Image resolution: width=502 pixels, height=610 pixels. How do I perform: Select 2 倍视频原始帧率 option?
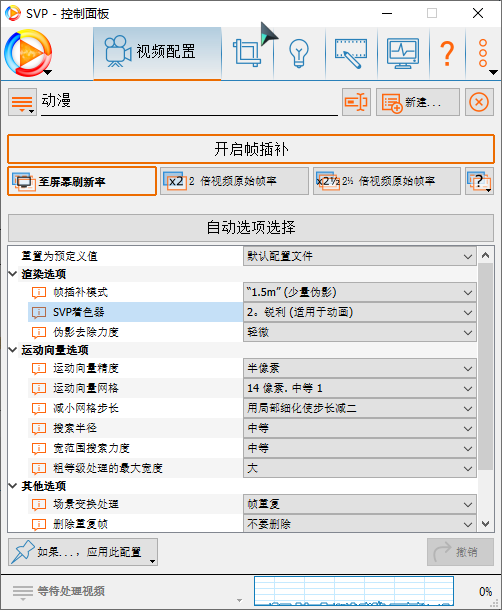click(x=234, y=181)
